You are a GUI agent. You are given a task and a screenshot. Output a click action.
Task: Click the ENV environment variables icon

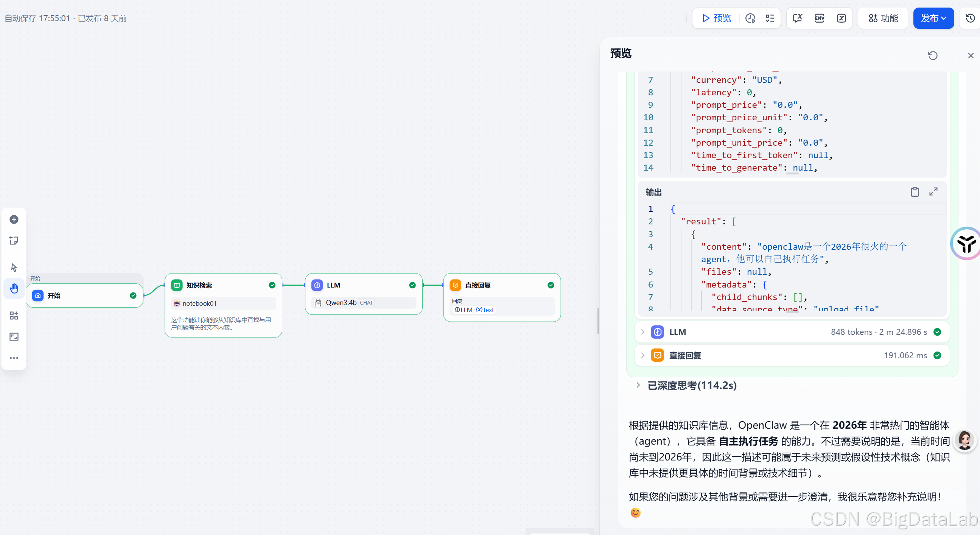point(820,18)
